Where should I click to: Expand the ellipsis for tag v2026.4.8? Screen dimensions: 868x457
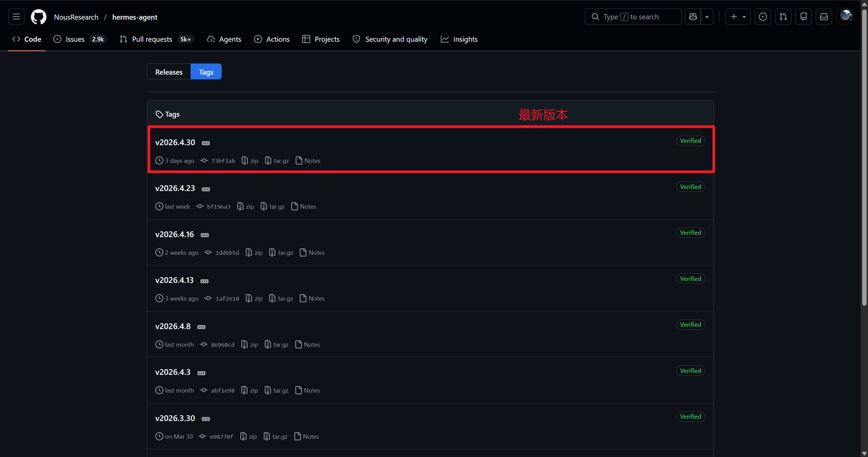[201, 327]
